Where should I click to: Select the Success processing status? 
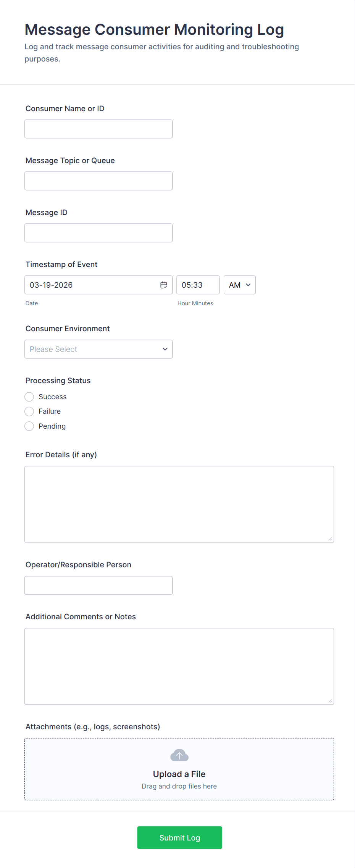(x=29, y=397)
